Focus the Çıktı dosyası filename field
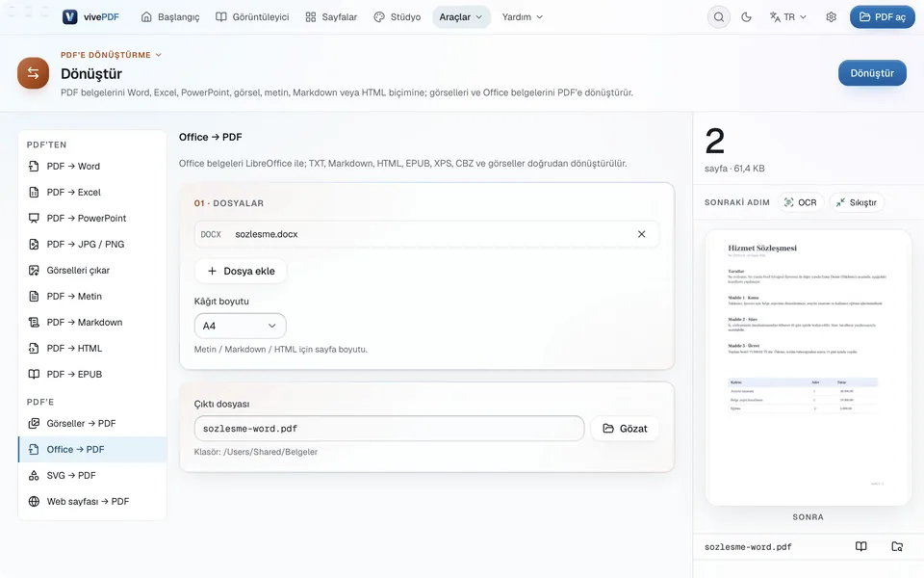 point(389,429)
